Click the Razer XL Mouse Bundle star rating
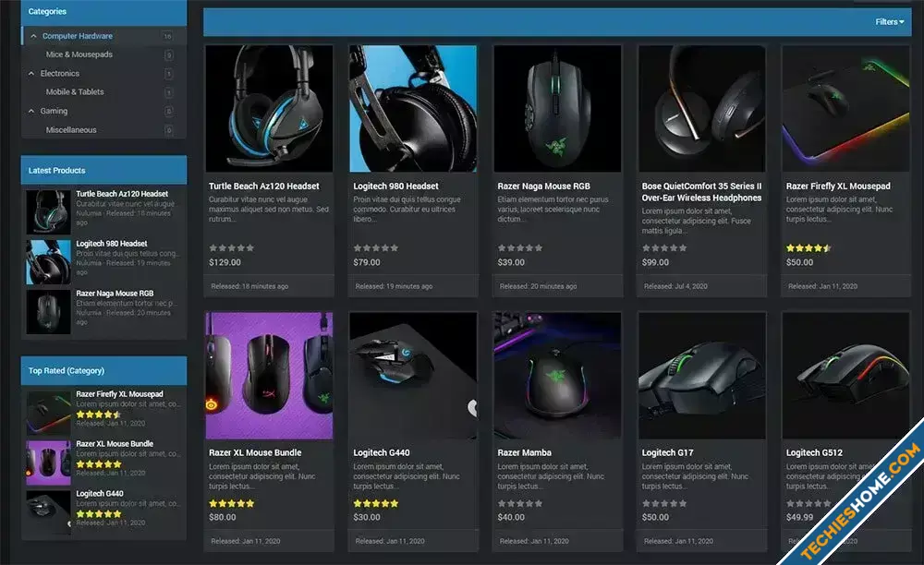Viewport: 924px width, 565px height. 232,504
